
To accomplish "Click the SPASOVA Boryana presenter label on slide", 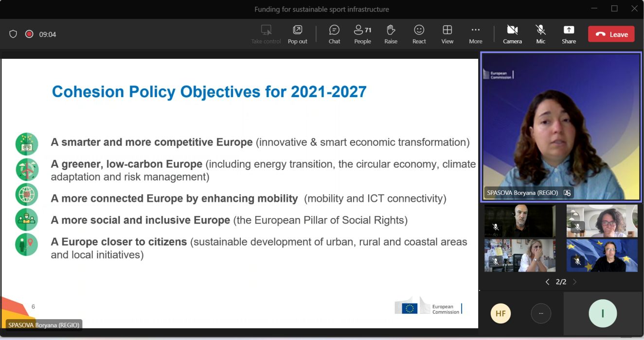I will pos(44,325).
